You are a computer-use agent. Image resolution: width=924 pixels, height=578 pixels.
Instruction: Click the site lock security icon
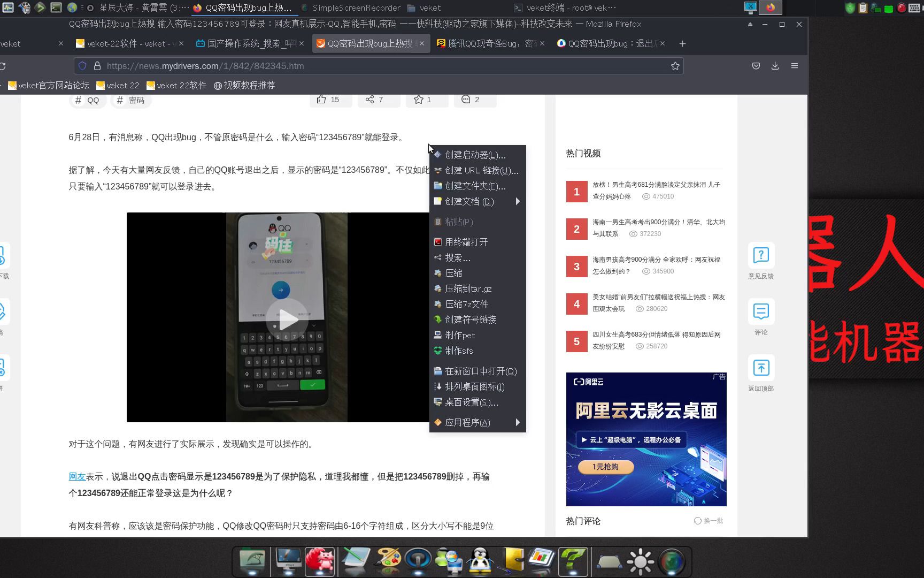(x=97, y=66)
